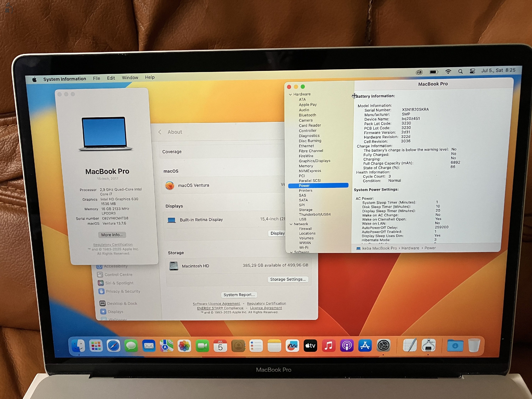Launch FaceTime from the Dock
This screenshot has width=532, height=399.
click(x=202, y=346)
